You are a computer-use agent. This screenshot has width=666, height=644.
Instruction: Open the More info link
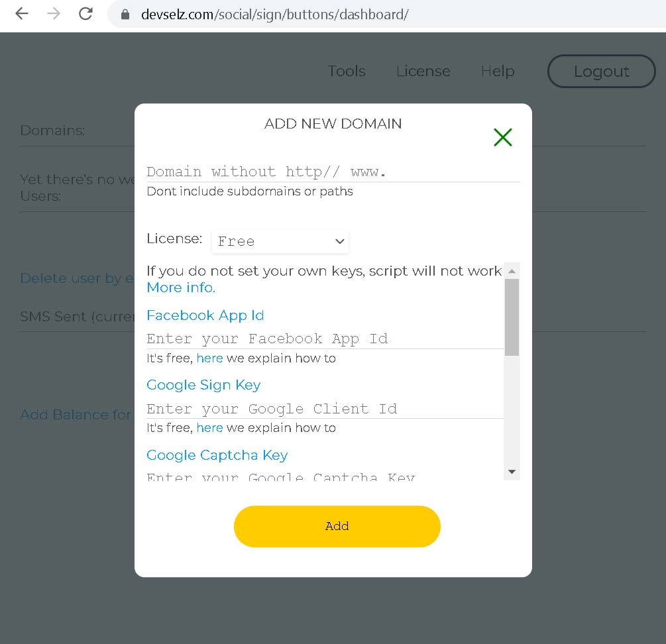pyautogui.click(x=181, y=288)
